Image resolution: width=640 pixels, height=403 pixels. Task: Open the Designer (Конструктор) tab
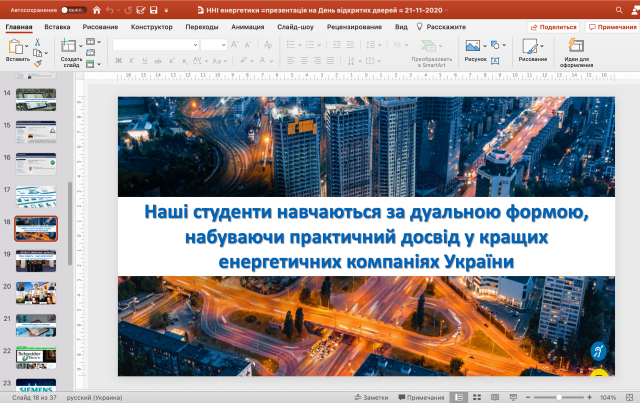pyautogui.click(x=153, y=28)
